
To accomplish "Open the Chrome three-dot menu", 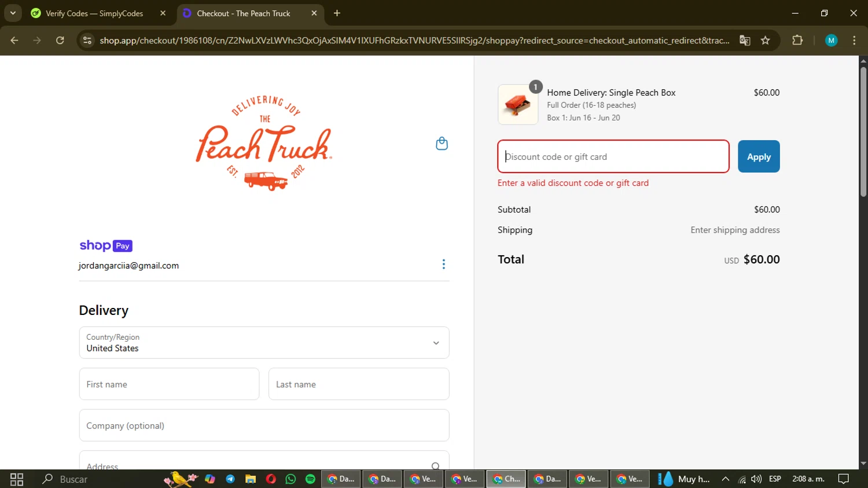I will click(854, 41).
